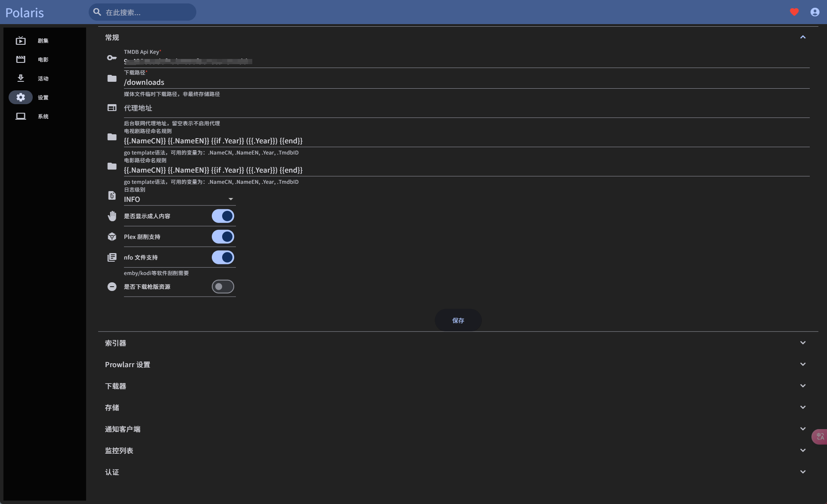This screenshot has height=504, width=827.
Task: Click the minus circle icon beside 是否下载枪版资源
Action: coord(112,287)
